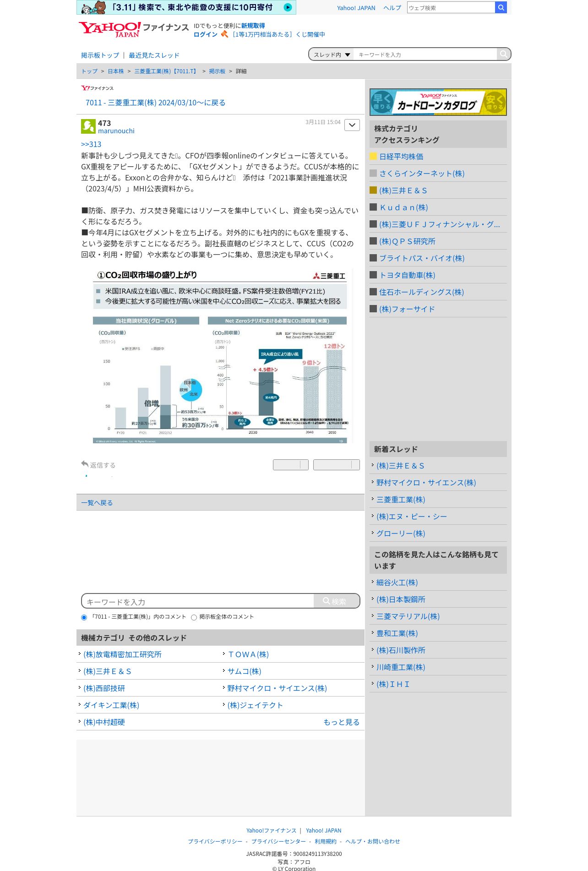588x871 pixels.
Task: Open ヘルプ・お問い合わせ footer link
Action: 372,841
